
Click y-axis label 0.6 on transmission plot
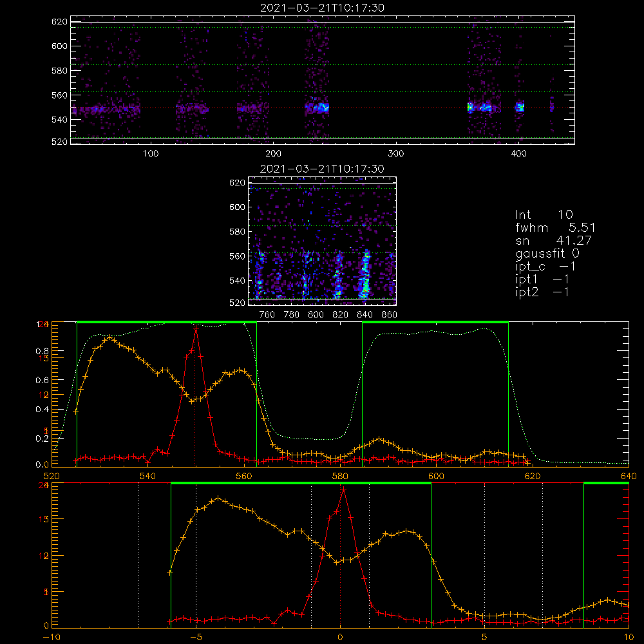click(43, 380)
